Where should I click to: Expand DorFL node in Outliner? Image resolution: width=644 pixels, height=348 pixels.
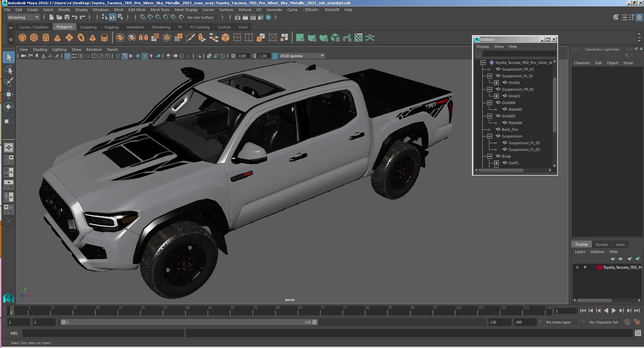click(496, 163)
